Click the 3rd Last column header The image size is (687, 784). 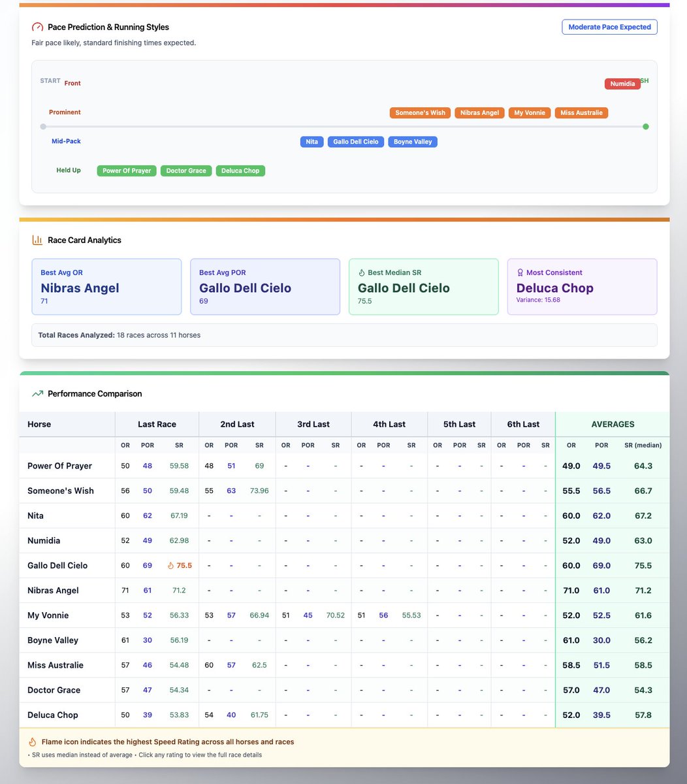coord(313,425)
